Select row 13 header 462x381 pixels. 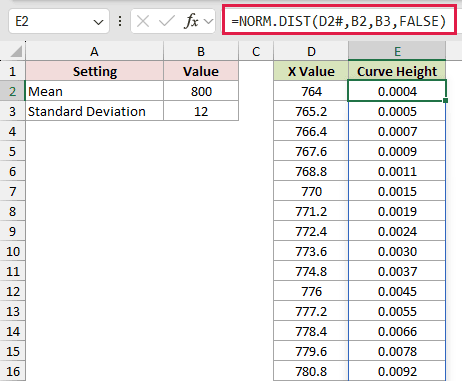(x=13, y=311)
